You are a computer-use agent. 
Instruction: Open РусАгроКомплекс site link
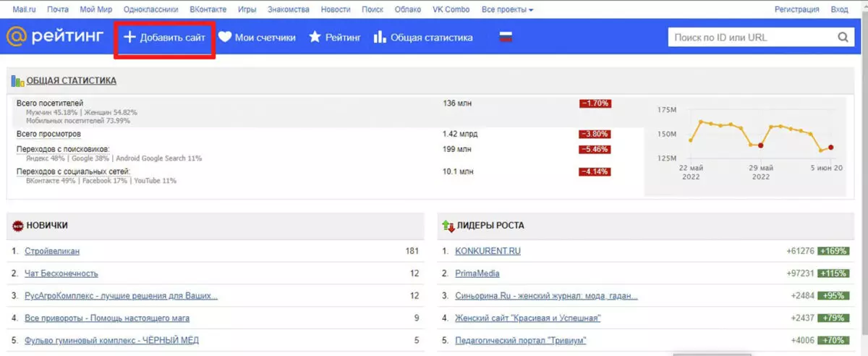[121, 296]
